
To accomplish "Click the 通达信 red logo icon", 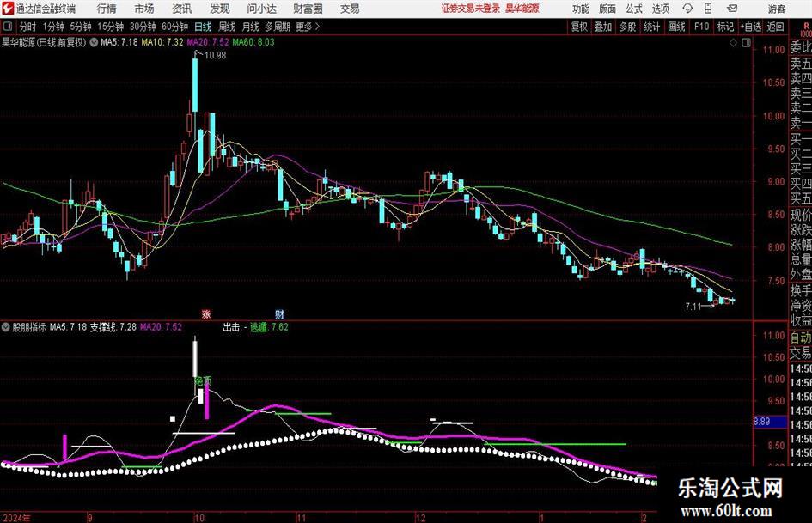I will tap(7, 9).
